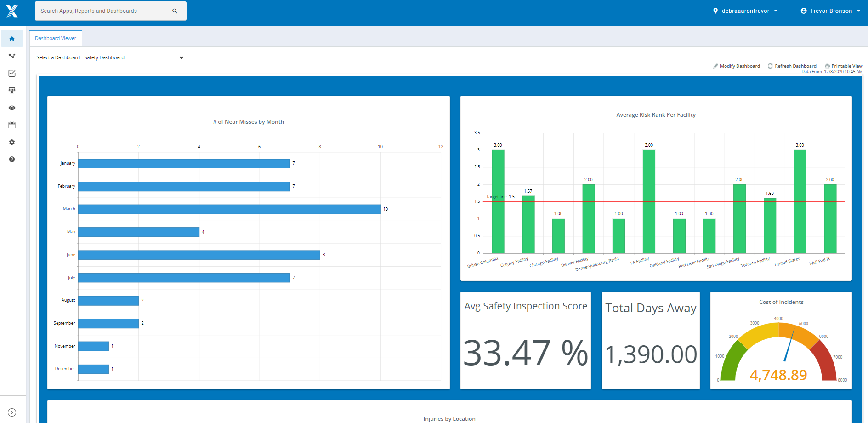
Task: Click the Modify Dashboard link
Action: (740, 66)
